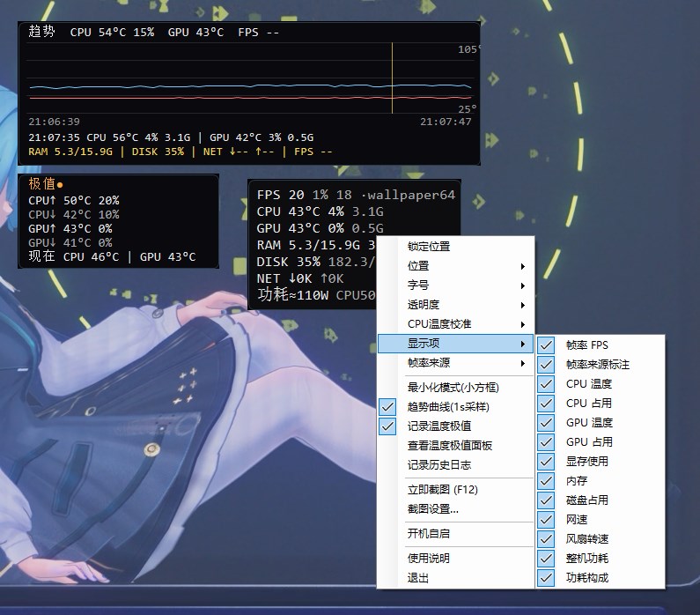Screen dimensions: 700x615
Task: Open 查看温度极值面板
Action: pos(455,446)
